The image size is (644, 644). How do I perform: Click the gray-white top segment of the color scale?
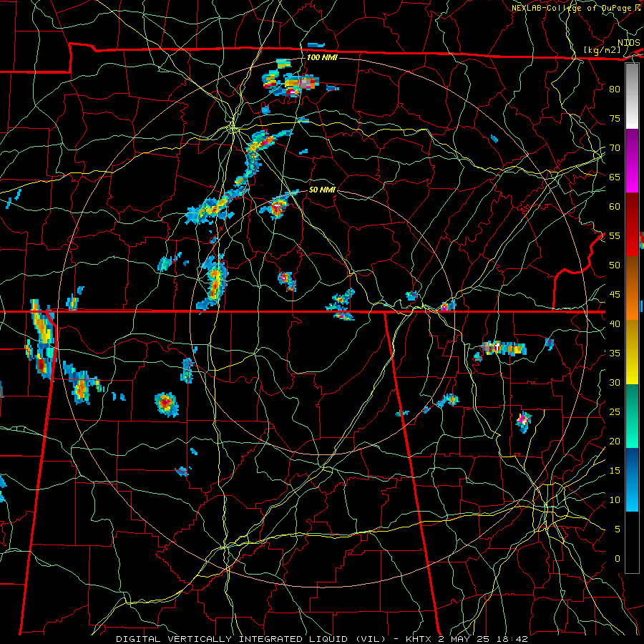[x=632, y=96]
